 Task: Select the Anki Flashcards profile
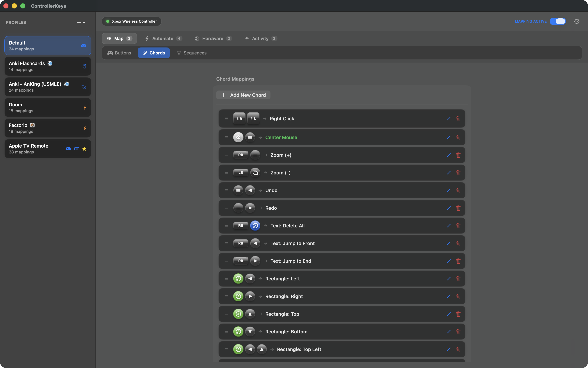point(48,66)
